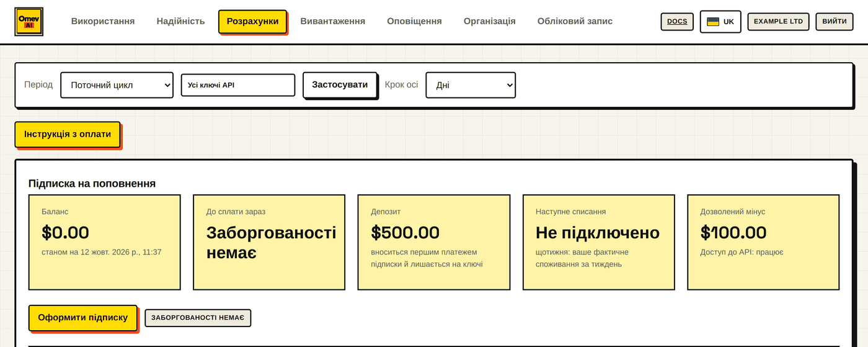The height and width of the screenshot is (347, 868).
Task: Expand the Крок осі dropdown (Дні)
Action: coord(471,85)
